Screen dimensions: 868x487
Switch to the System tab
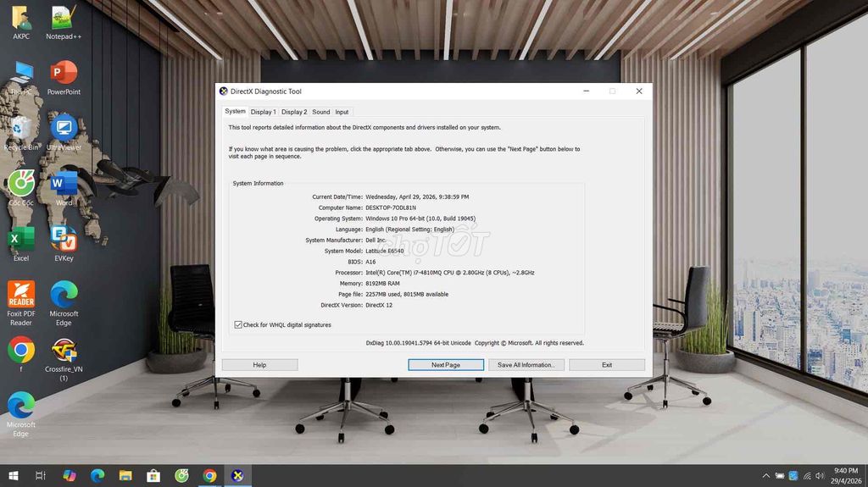(x=235, y=111)
